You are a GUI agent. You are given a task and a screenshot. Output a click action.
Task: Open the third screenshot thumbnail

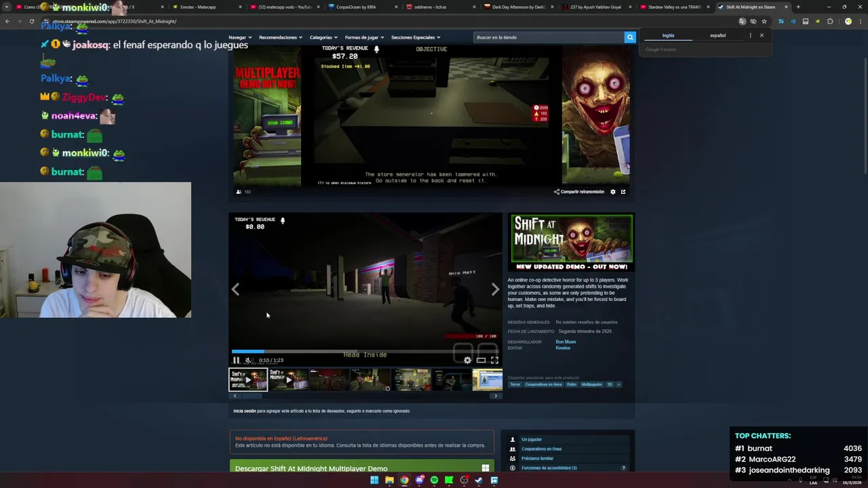329,380
